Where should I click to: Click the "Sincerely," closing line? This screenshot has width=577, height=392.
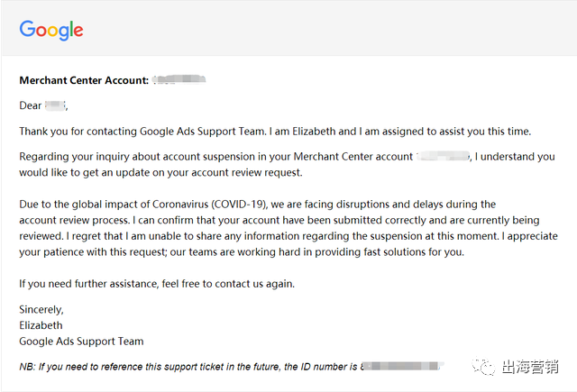[x=43, y=310]
